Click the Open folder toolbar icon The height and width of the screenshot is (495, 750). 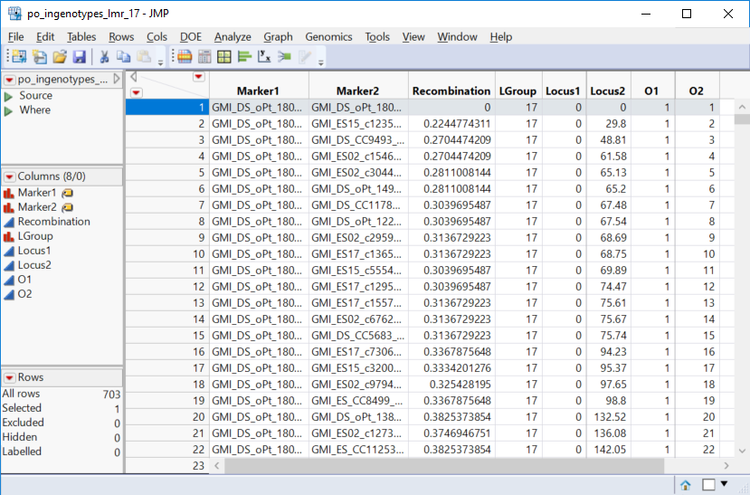click(60, 57)
